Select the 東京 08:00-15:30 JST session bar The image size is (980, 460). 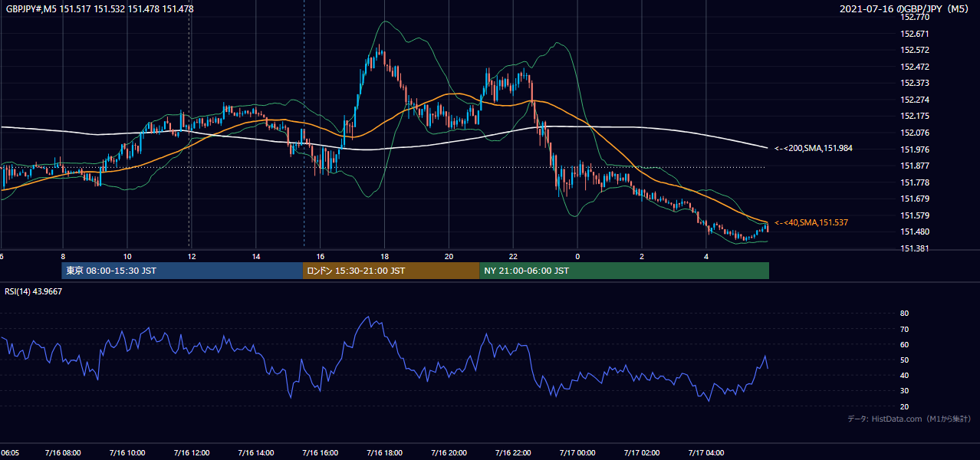point(183,271)
